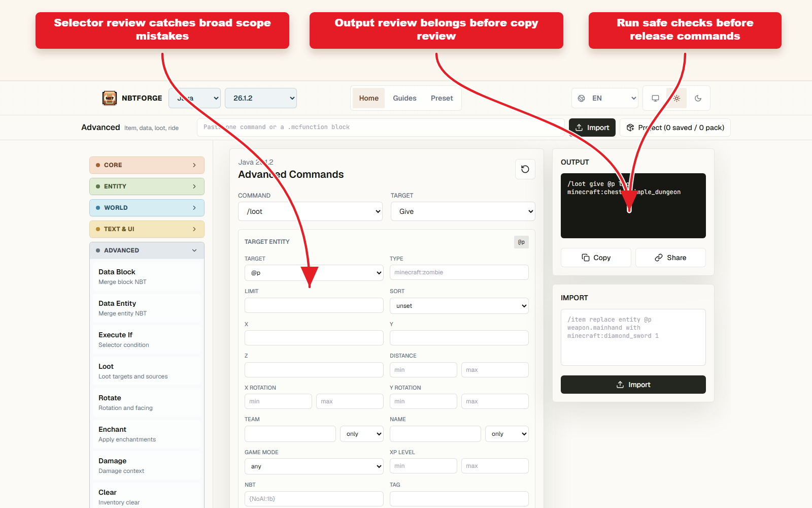Screen dimensions: 812x508
Task: Click the X coordinate field
Action: point(314,338)
